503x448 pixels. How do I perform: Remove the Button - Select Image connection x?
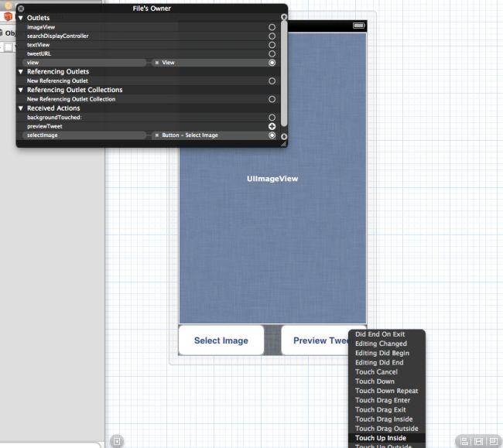click(x=157, y=135)
